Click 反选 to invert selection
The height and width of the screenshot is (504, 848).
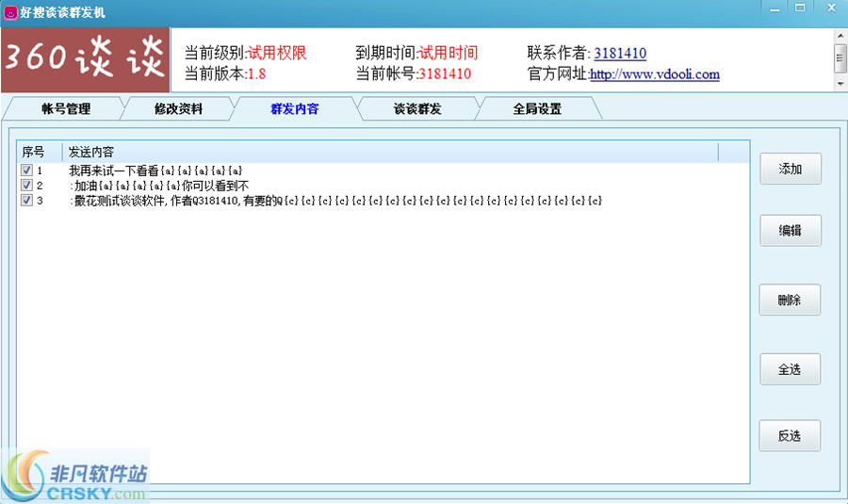coord(790,436)
